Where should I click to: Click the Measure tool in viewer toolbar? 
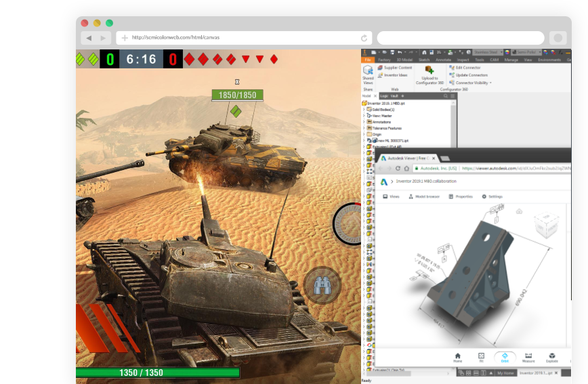pos(528,358)
